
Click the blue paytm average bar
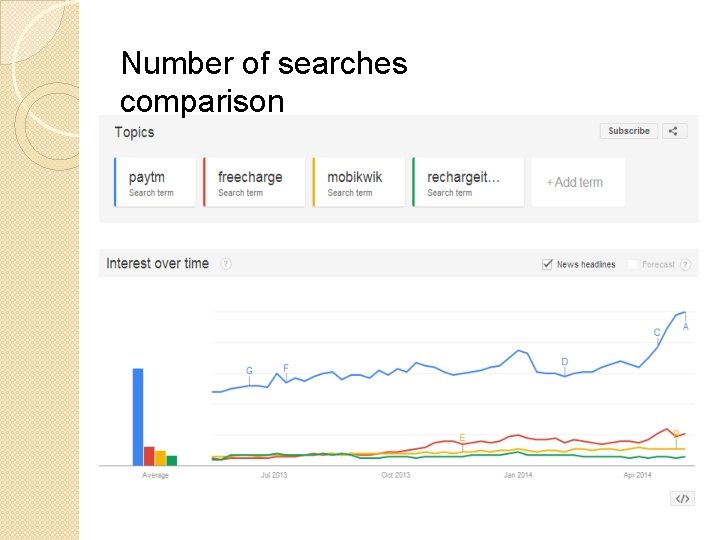138,416
